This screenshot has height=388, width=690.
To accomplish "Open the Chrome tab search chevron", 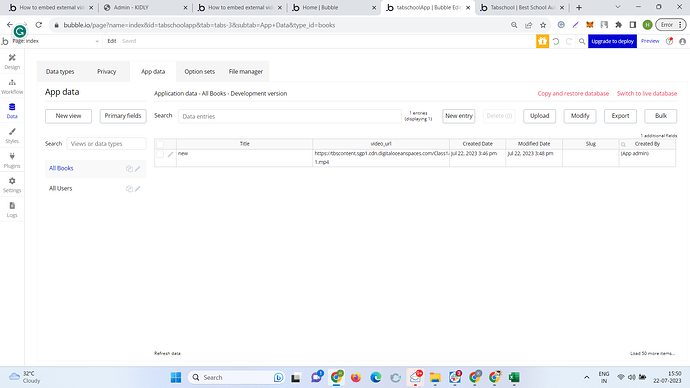I will [617, 7].
